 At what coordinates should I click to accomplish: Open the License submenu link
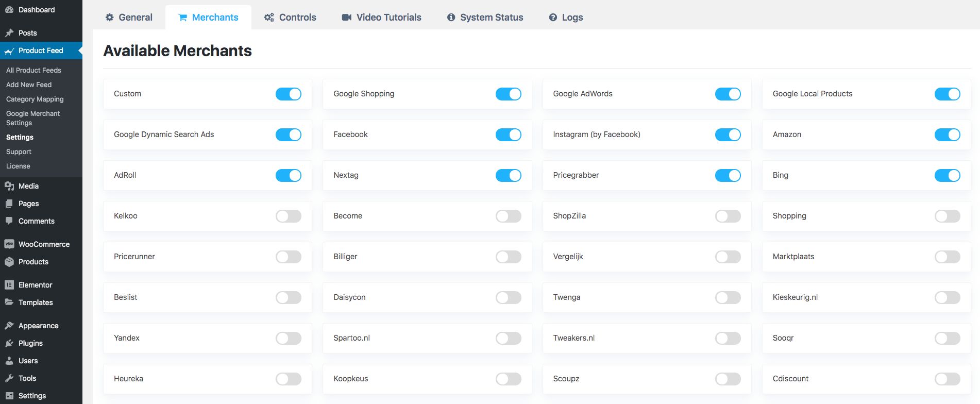coord(18,166)
